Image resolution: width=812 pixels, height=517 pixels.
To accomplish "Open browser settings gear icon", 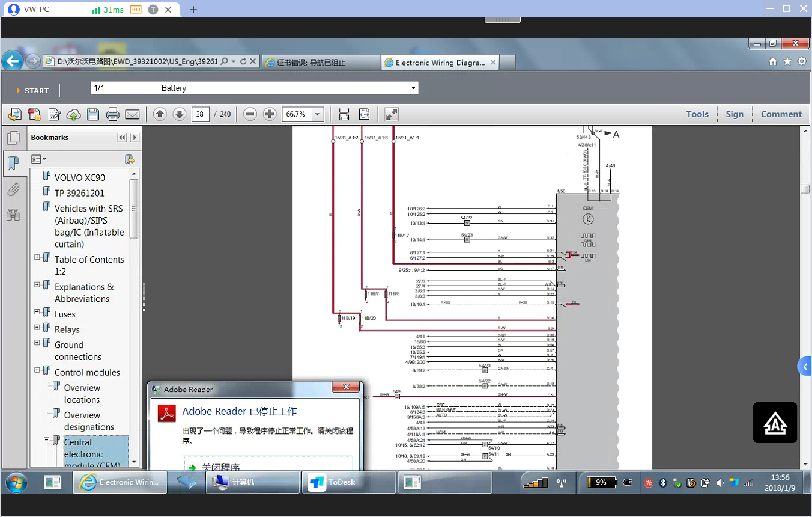I will (802, 61).
